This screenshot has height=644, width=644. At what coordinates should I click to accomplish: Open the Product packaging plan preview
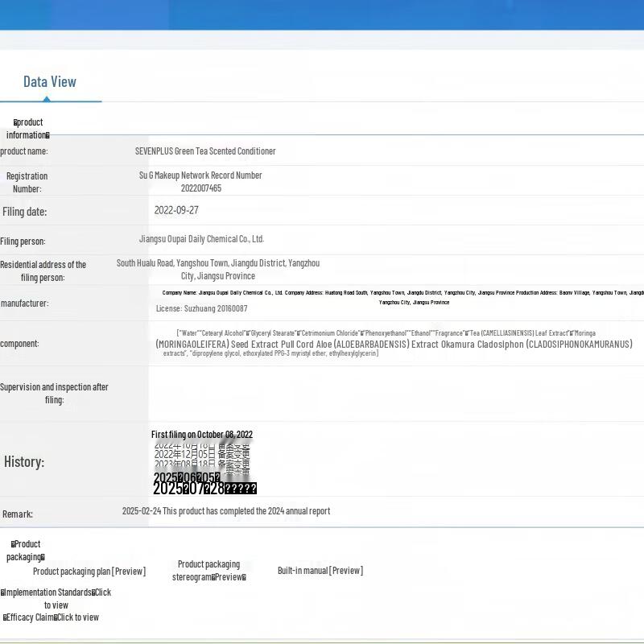tap(89, 571)
